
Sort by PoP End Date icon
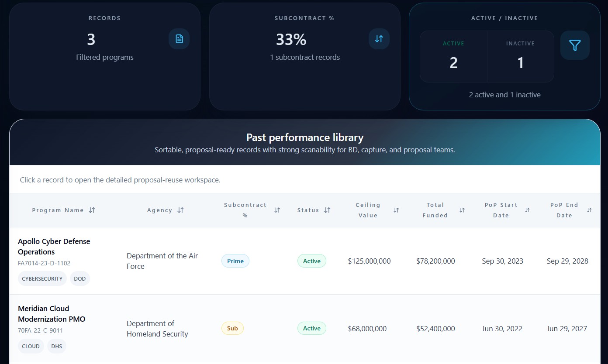(x=589, y=210)
